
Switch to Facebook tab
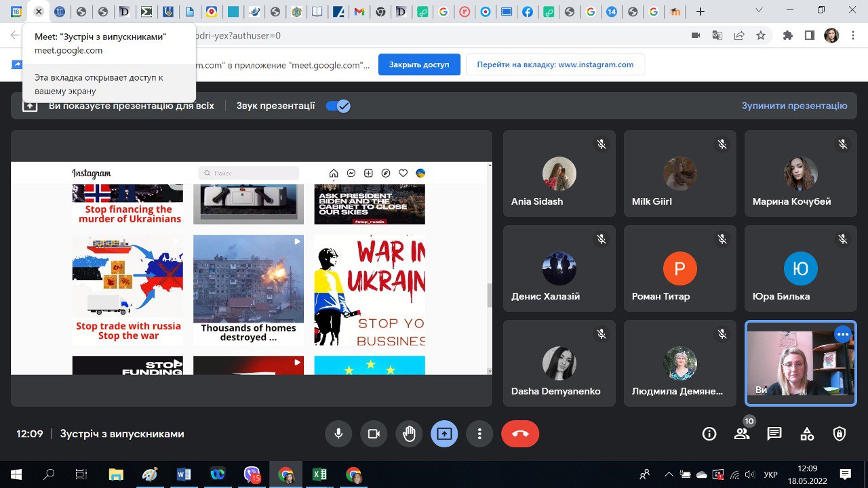click(527, 12)
